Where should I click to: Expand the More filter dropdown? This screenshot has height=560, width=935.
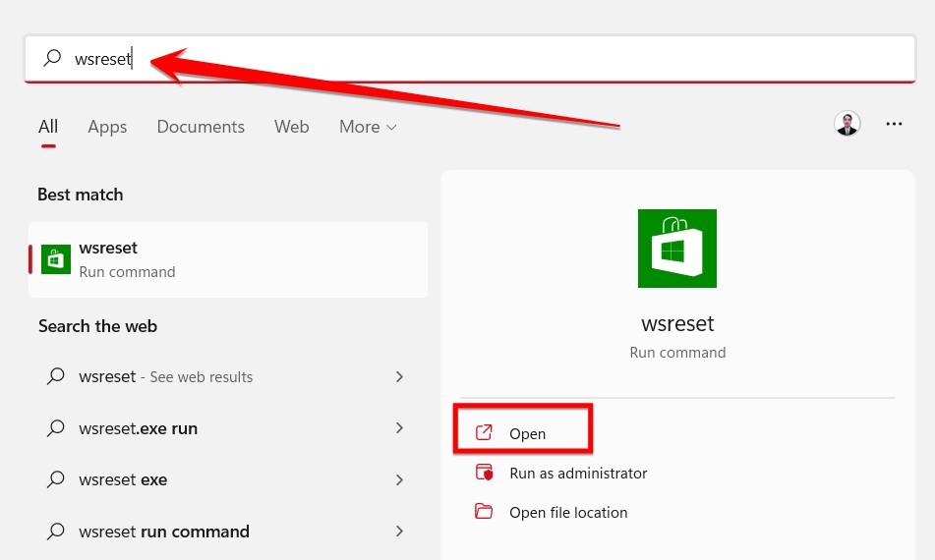[368, 127]
